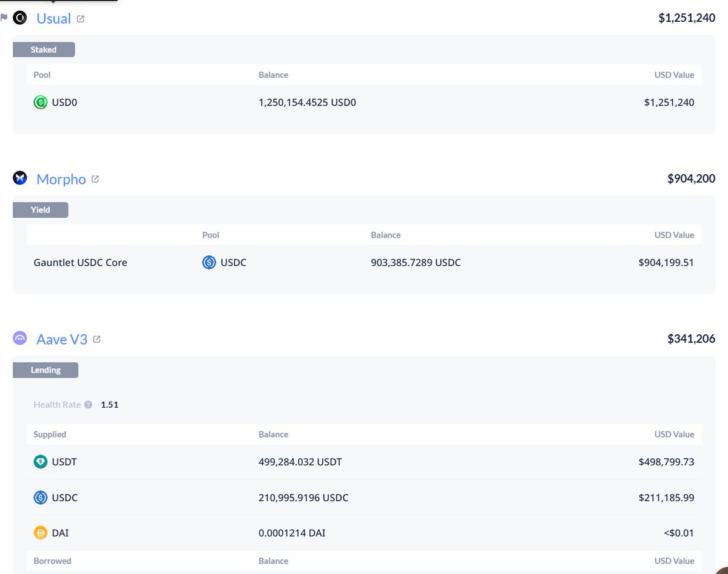Screen dimensions: 728x574
Task: Click the Usual protocol logo icon
Action: (x=20, y=18)
